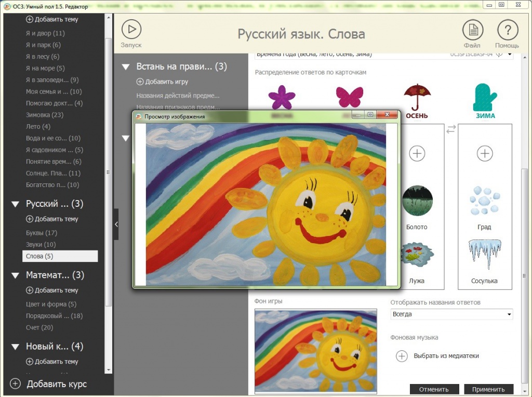Collapse the Математ... (3) course
This screenshot has height=397, width=532.
[x=15, y=275]
